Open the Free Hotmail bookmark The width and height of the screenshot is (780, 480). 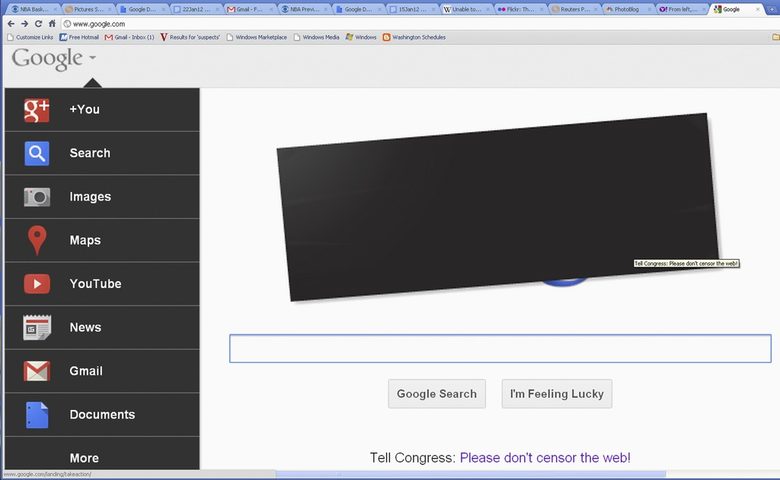pos(79,37)
